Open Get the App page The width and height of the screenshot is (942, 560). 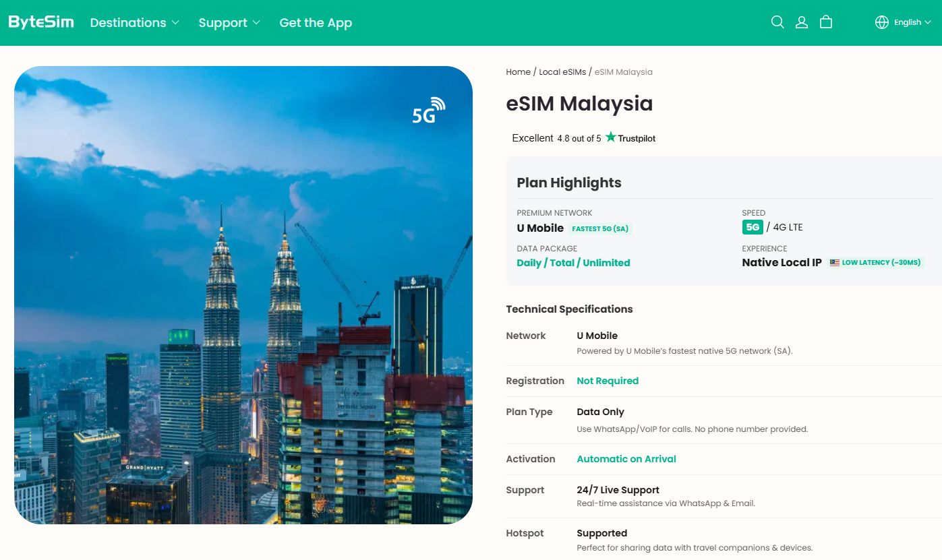coord(316,22)
